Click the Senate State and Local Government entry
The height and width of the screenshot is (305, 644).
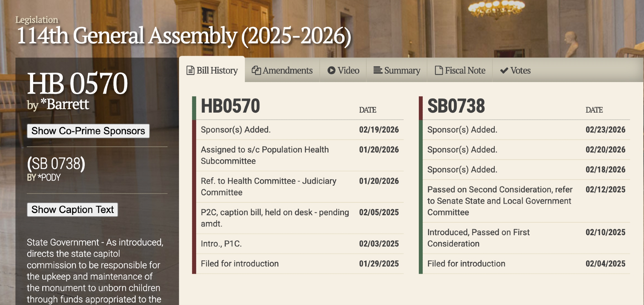(499, 201)
